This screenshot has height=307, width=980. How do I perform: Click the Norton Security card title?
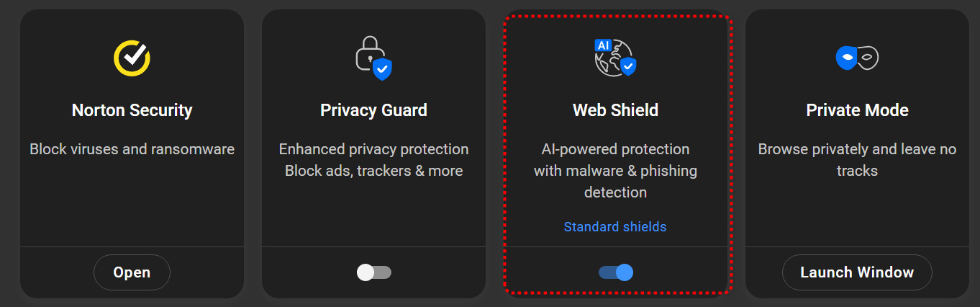(x=132, y=110)
